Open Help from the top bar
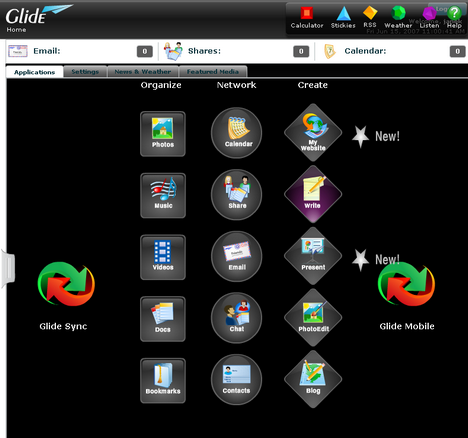This screenshot has width=468, height=438. 454,18
